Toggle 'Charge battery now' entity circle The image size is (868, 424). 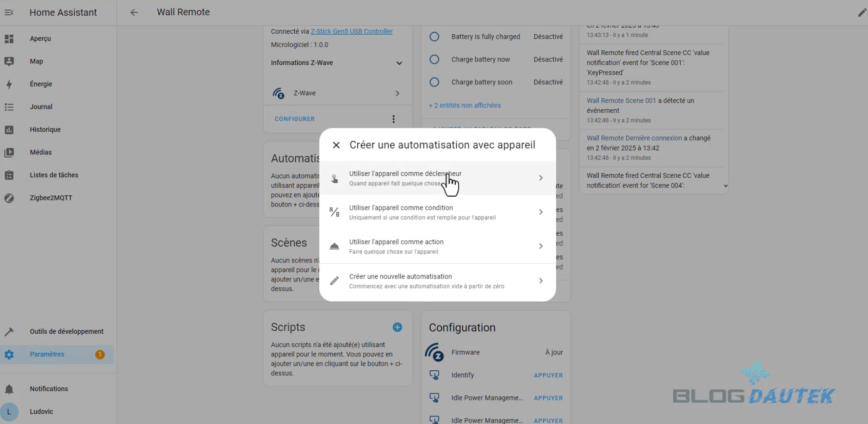click(x=434, y=59)
